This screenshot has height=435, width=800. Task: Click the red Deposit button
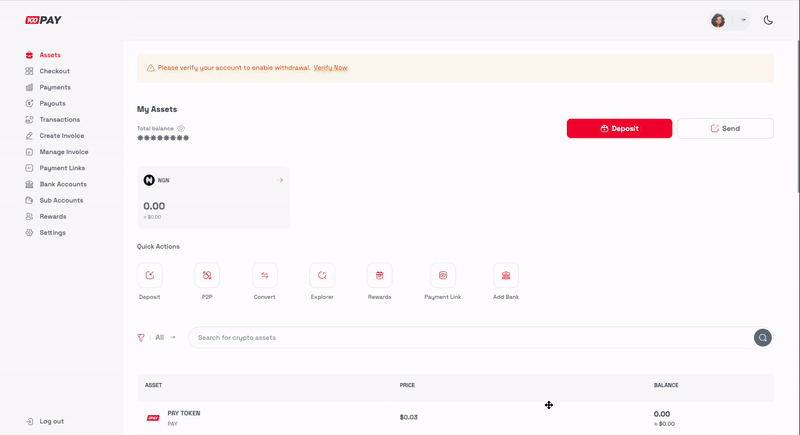(619, 129)
